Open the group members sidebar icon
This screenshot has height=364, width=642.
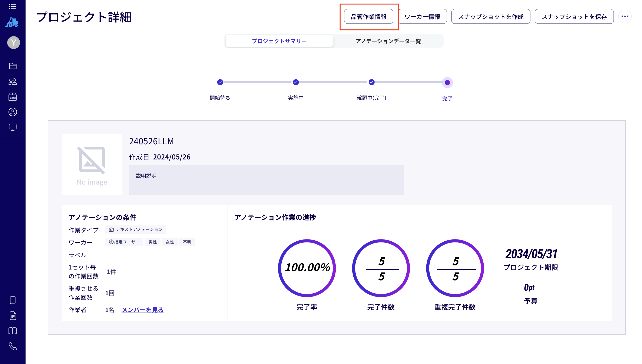(13, 82)
